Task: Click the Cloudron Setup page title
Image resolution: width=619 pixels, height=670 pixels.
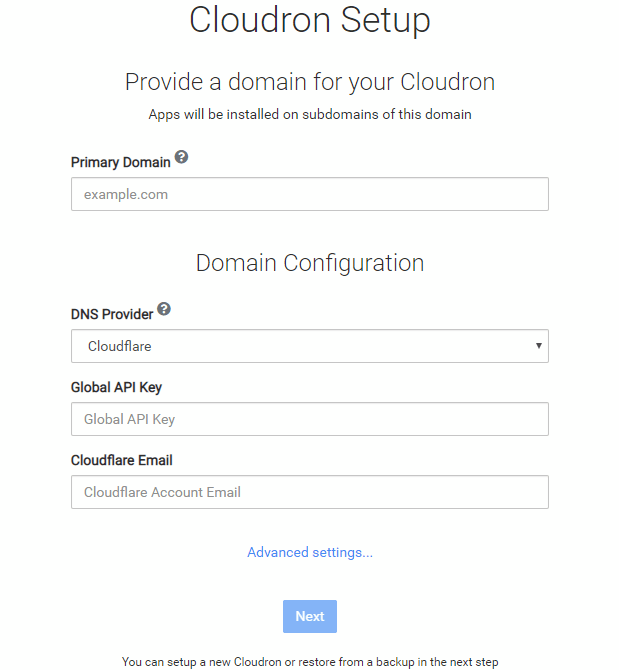Action: click(310, 20)
